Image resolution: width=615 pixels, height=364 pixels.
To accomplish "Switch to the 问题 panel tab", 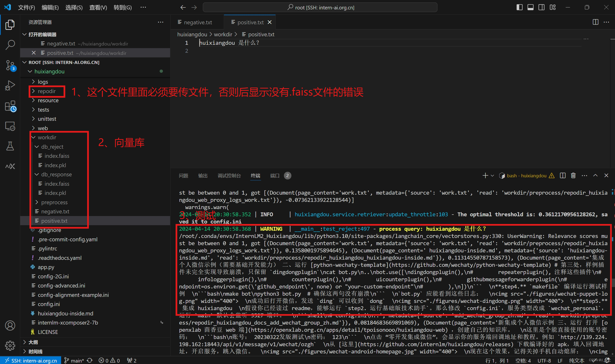I will tap(184, 176).
